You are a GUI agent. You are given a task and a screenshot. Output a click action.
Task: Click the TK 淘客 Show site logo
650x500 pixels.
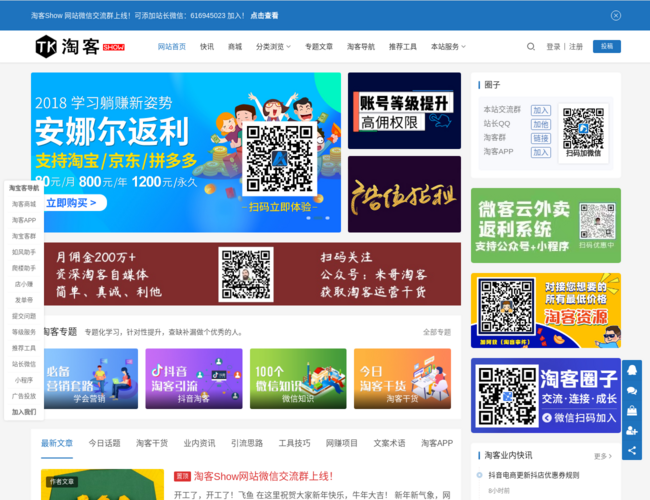pos(80,46)
